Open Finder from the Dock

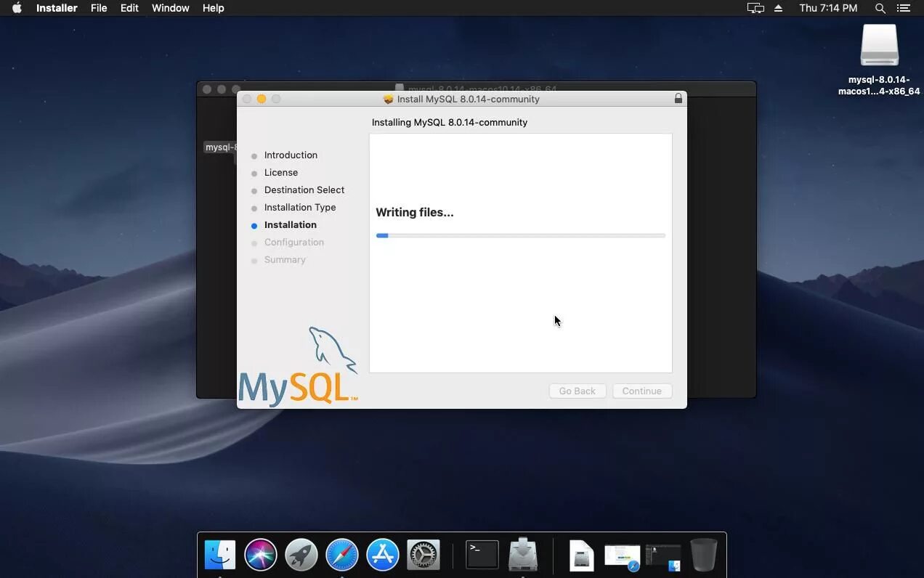pyautogui.click(x=220, y=555)
